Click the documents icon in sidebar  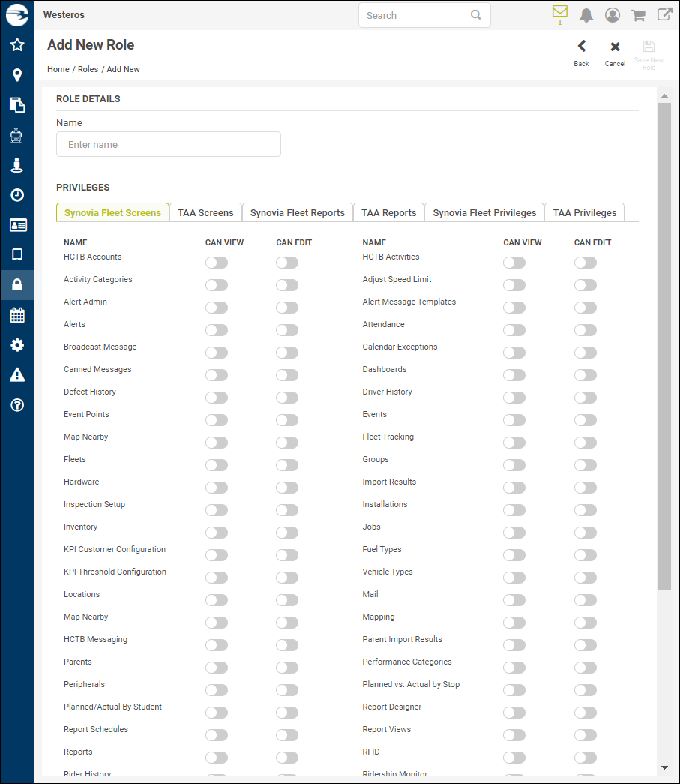(x=17, y=105)
